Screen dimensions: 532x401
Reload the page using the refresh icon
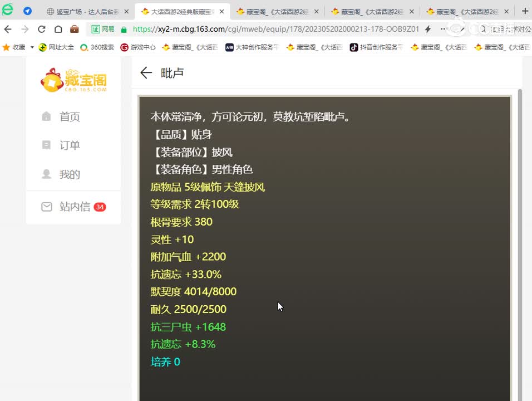coord(42,29)
